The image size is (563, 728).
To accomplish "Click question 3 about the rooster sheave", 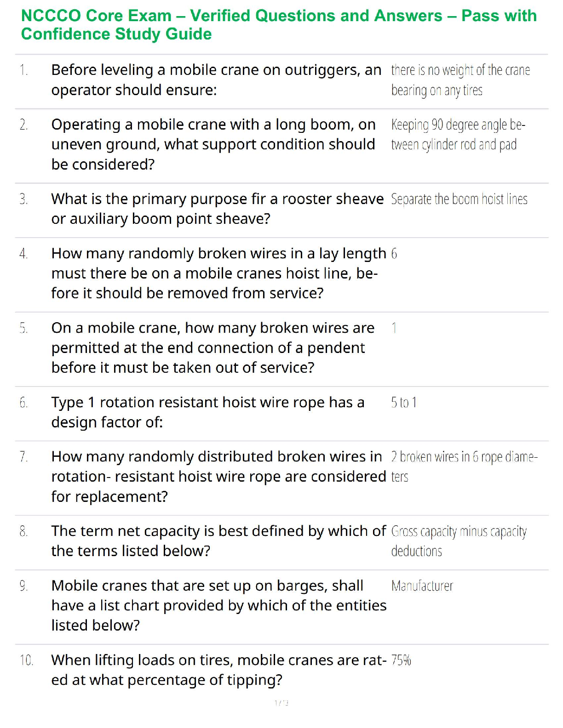I will pos(217,209).
